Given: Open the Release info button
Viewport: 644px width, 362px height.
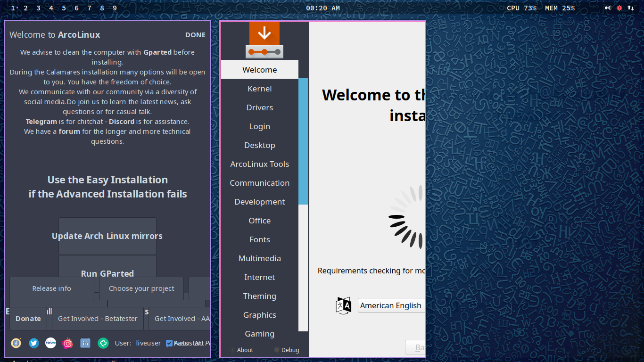Looking at the screenshot, I should 52,288.
